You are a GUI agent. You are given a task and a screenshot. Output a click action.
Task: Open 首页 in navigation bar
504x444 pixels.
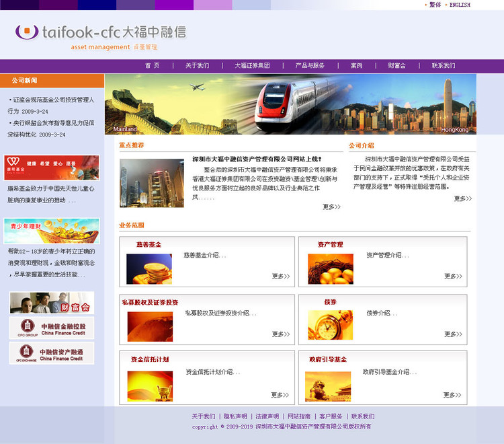click(152, 66)
